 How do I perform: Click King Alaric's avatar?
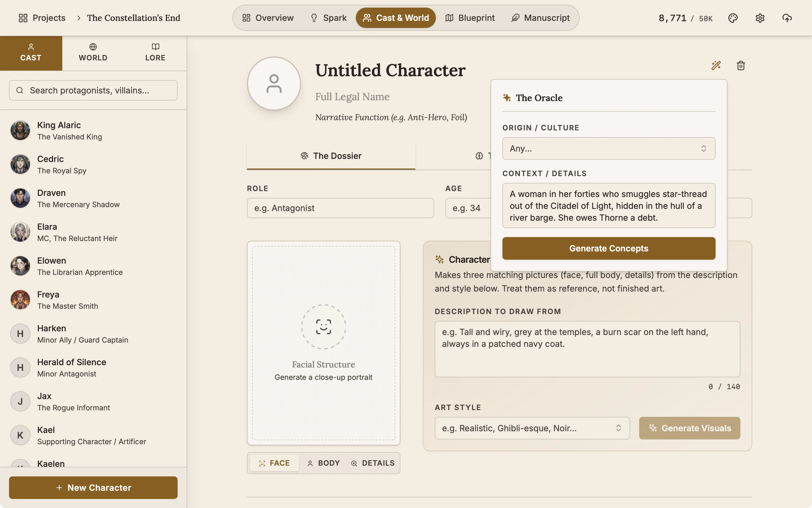pyautogui.click(x=20, y=130)
